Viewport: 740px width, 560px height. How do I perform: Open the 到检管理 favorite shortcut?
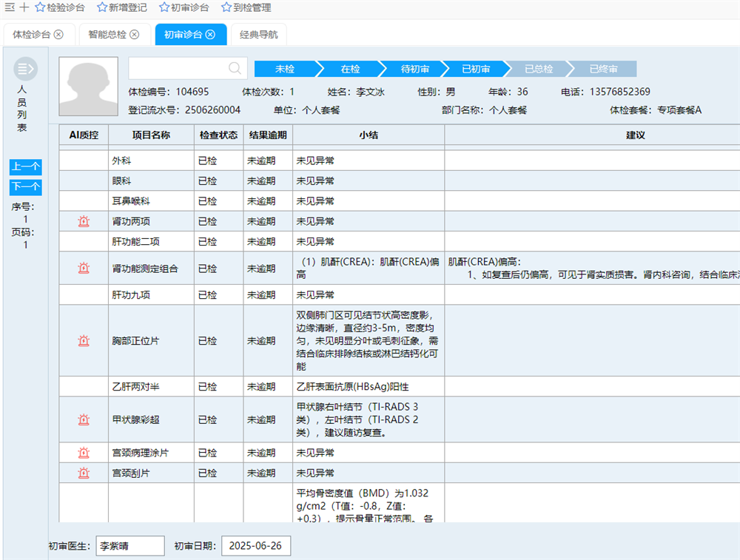(246, 7)
